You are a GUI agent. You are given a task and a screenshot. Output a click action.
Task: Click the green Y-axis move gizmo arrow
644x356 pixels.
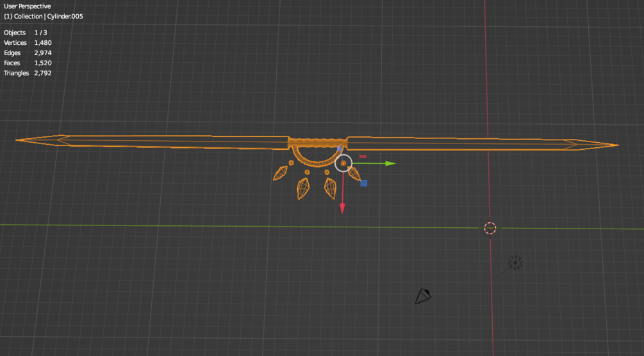[x=390, y=163]
